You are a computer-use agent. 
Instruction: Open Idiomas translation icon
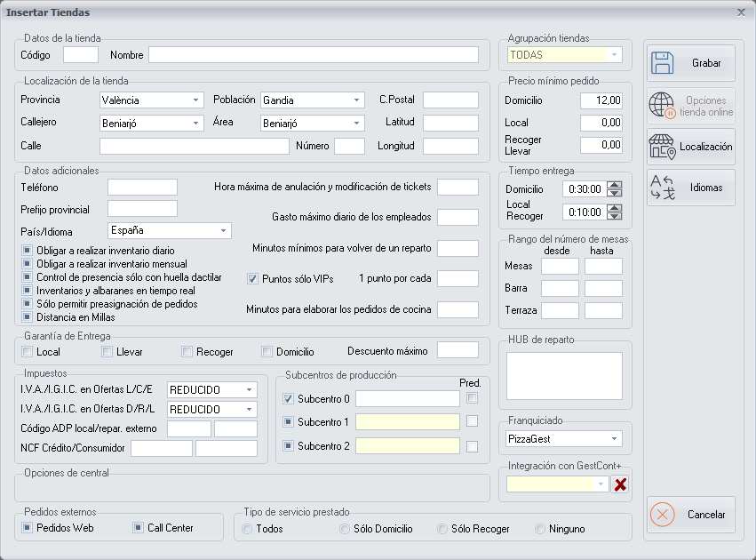662,188
